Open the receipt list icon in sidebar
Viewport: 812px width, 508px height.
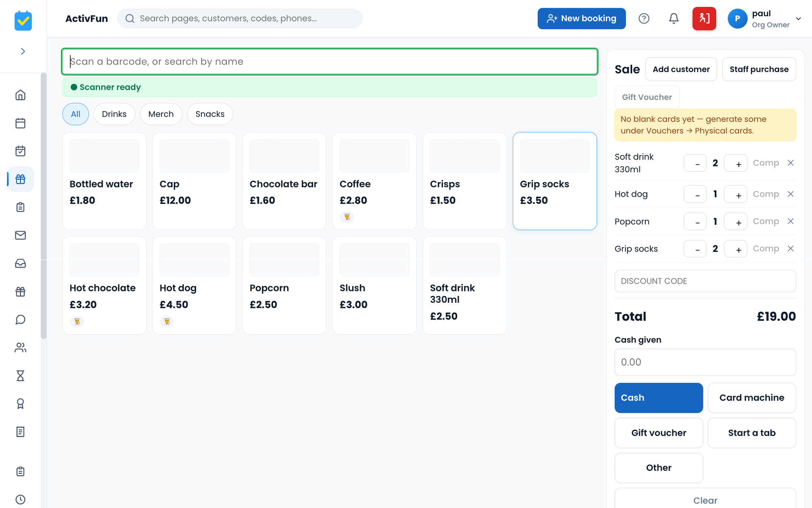point(20,432)
